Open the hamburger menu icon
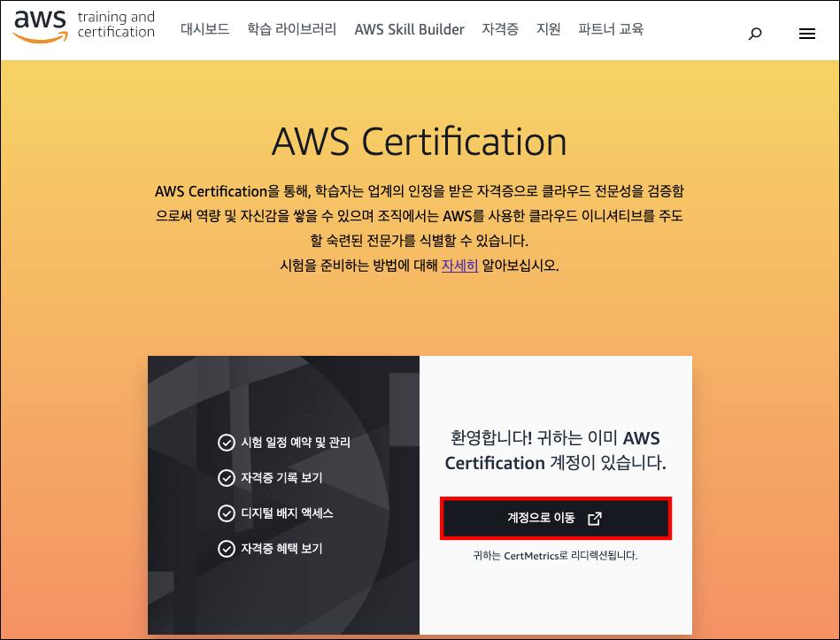Viewport: 840px width, 640px height. (806, 34)
